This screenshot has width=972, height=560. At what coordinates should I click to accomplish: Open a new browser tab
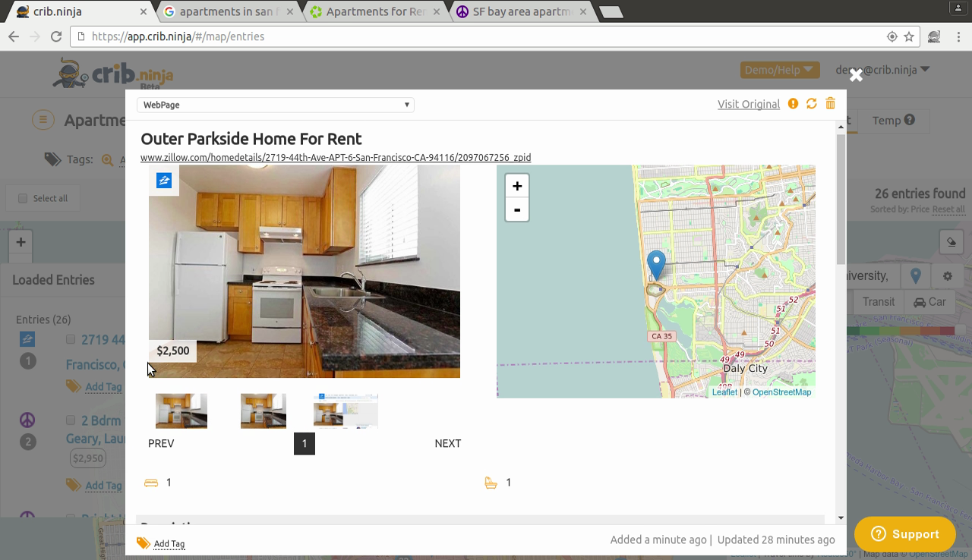pyautogui.click(x=611, y=11)
